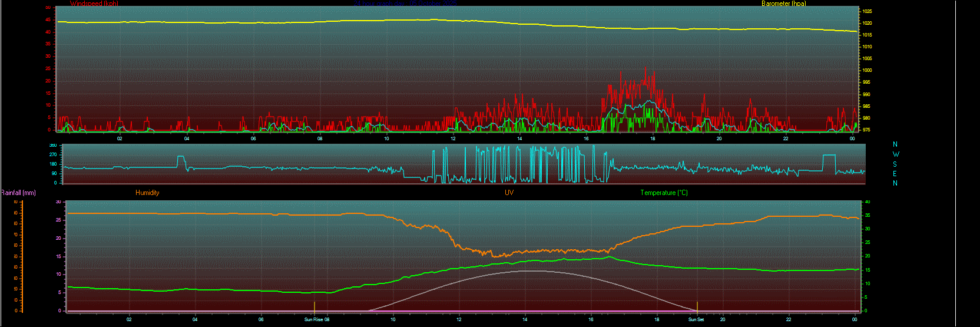Click the S wind direction compass letter
Screen dimensions: 980x327
(x=895, y=164)
